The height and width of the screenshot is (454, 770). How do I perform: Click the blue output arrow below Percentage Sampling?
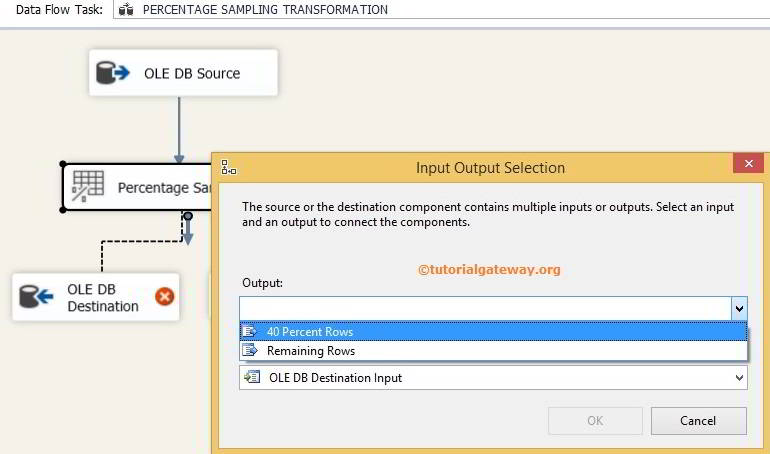pos(188,229)
